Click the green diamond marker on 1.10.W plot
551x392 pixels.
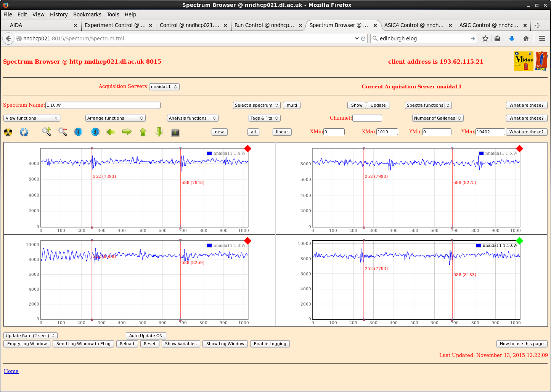click(519, 240)
